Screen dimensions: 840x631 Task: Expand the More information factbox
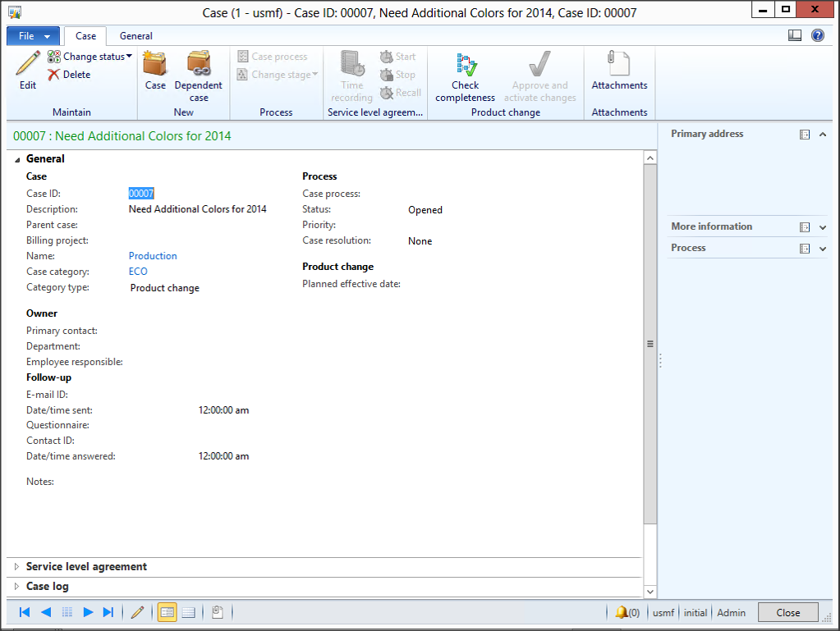tap(822, 227)
